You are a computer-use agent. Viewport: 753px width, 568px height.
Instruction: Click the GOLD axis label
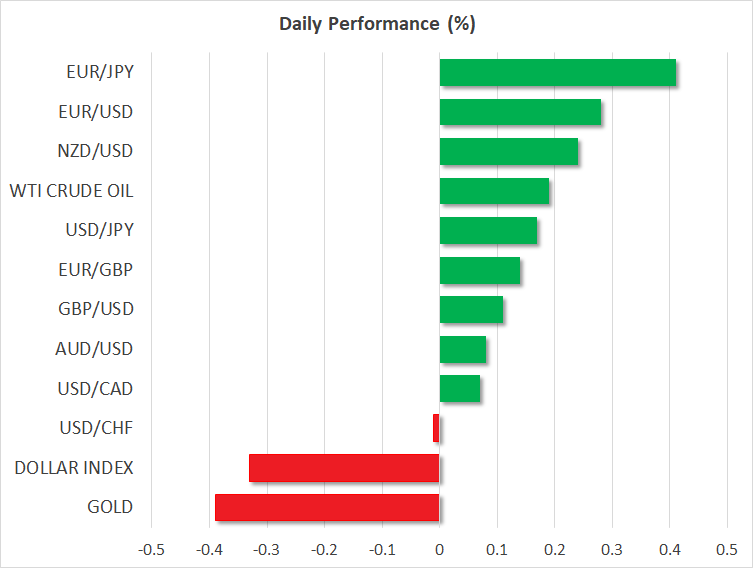[110, 507]
